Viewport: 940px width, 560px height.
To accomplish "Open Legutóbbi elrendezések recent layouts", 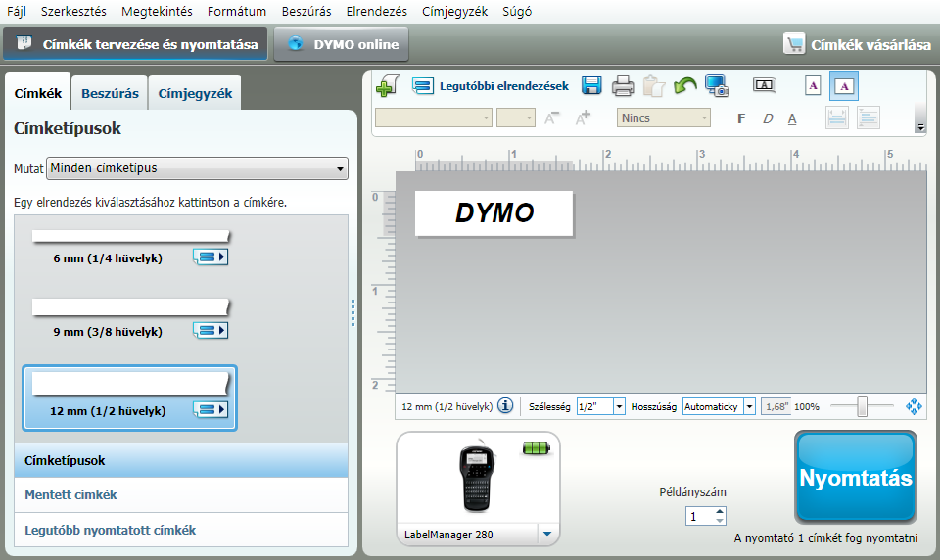I will tap(491, 86).
